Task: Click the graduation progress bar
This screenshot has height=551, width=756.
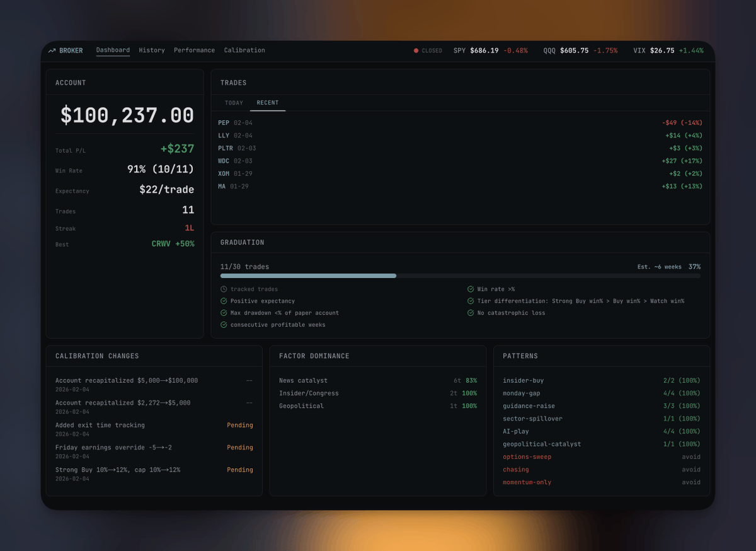Action: coord(460,275)
